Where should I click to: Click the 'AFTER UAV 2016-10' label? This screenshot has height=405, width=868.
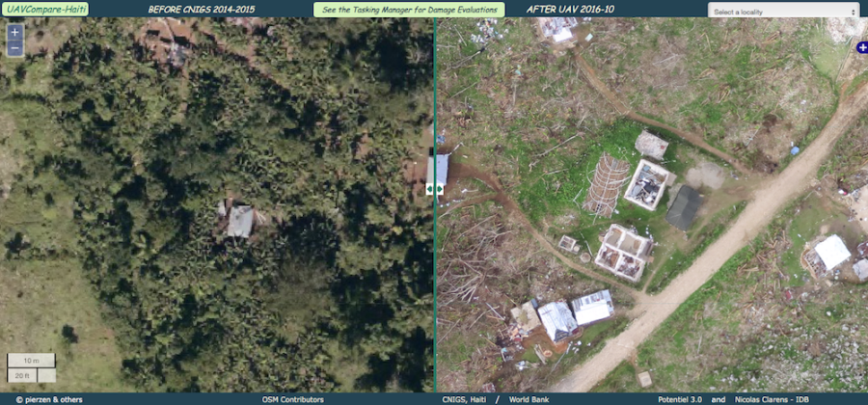coord(569,10)
